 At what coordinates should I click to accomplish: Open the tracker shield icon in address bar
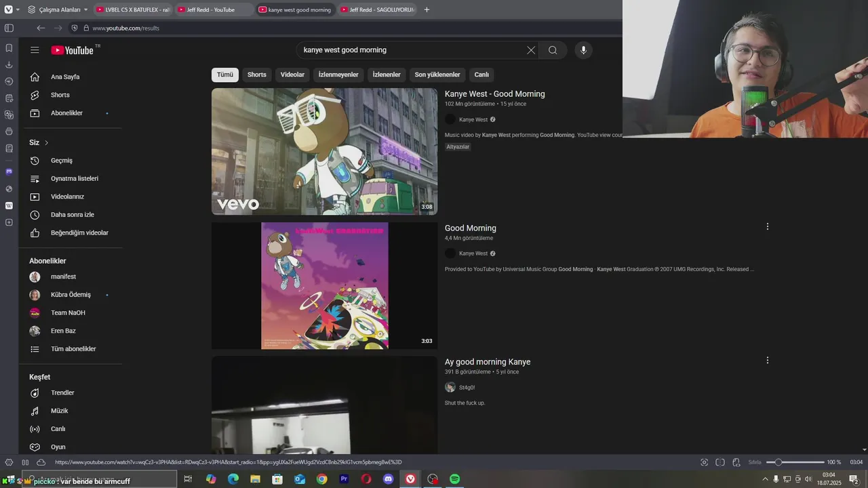[x=75, y=28]
